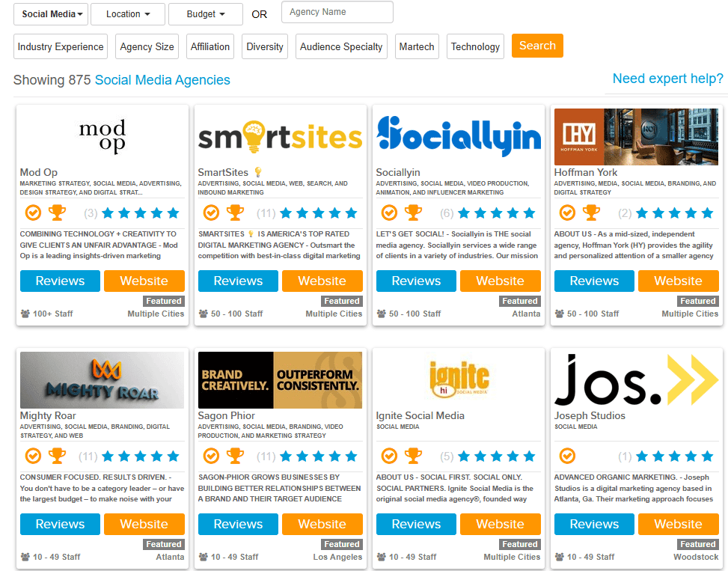Click Joseph Studios five-star rating
Viewport: 728px width, 571px height.
pyautogui.click(x=675, y=457)
